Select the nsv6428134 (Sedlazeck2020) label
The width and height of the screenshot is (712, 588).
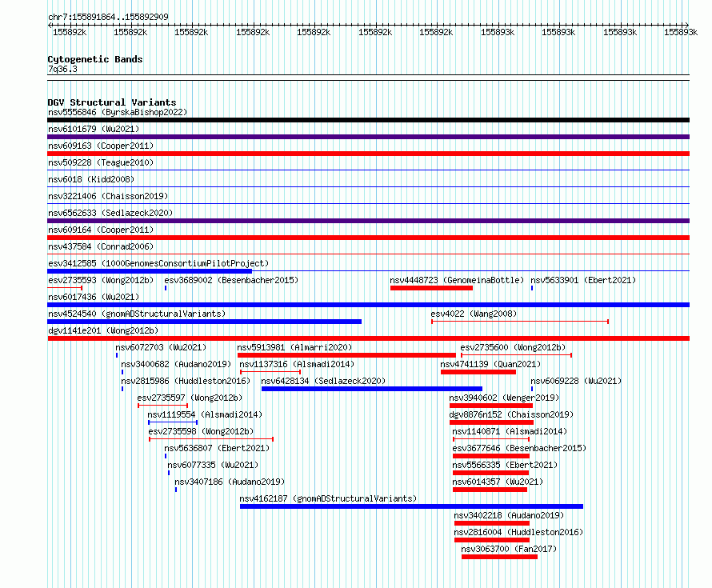tap(323, 381)
